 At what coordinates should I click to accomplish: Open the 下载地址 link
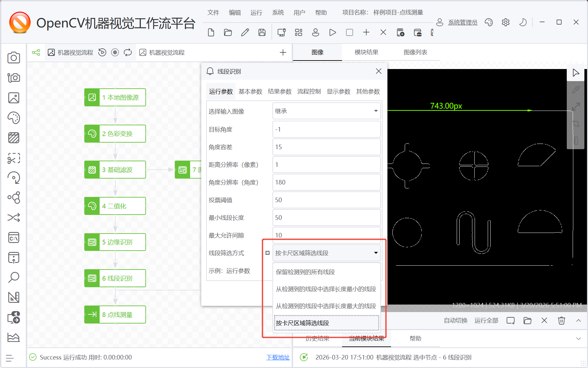278,357
